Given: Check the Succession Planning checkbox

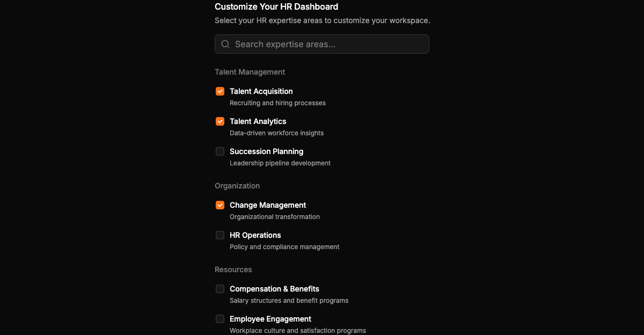Looking at the screenshot, I should tap(220, 151).
